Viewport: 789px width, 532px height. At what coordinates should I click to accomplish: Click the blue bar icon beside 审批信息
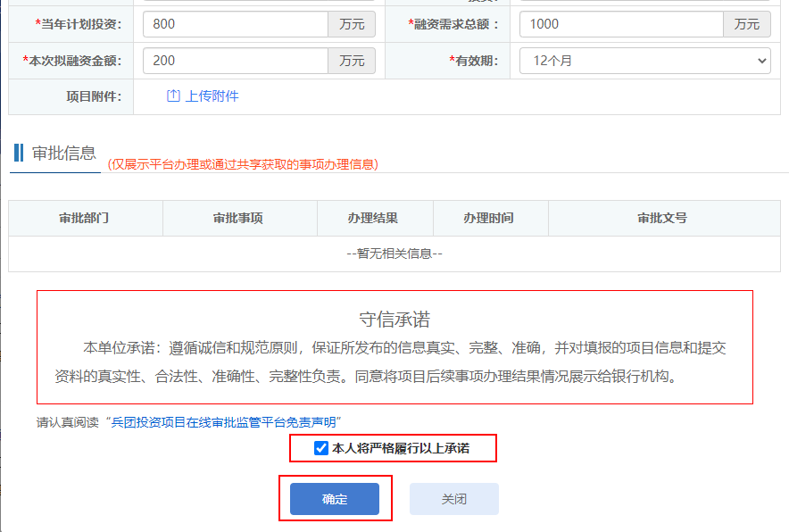[x=18, y=153]
